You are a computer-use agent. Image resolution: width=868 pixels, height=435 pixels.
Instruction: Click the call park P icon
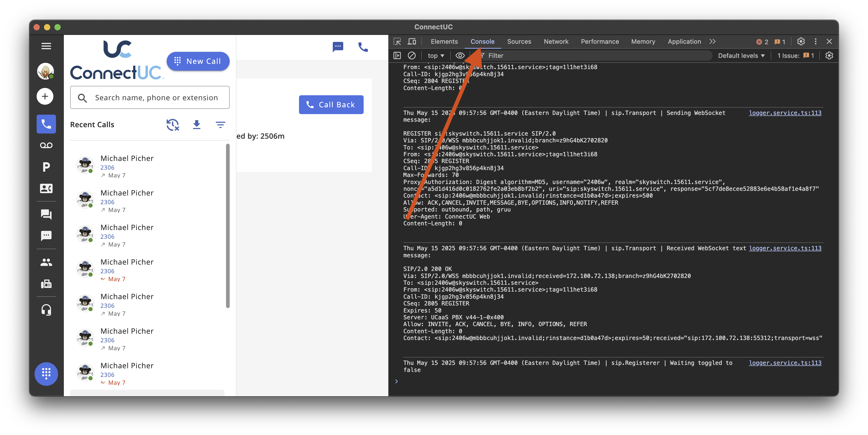tap(46, 167)
